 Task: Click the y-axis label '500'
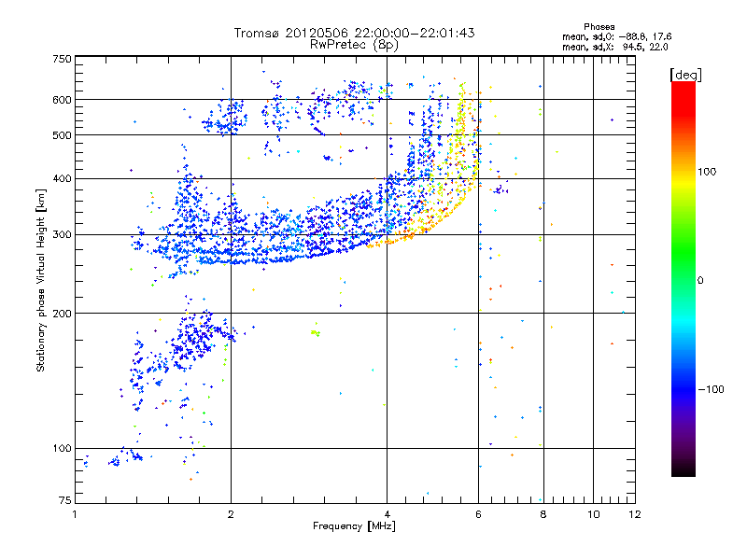pos(62,135)
